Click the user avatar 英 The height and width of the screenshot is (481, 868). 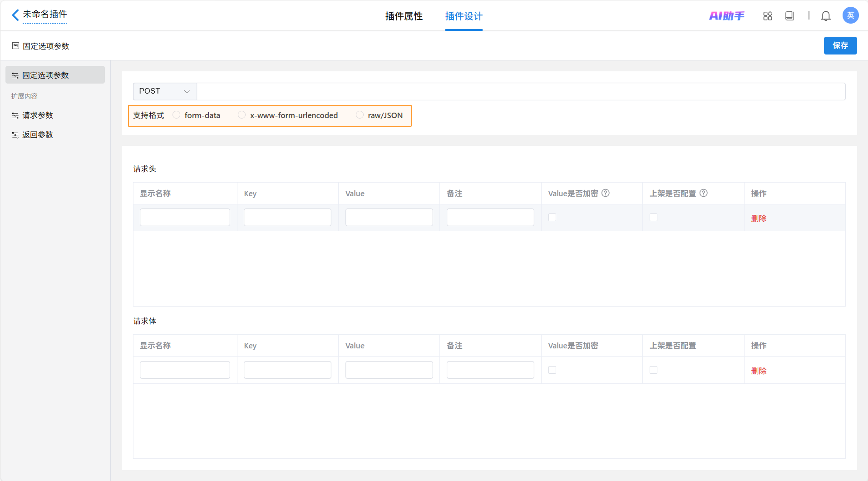(x=850, y=16)
